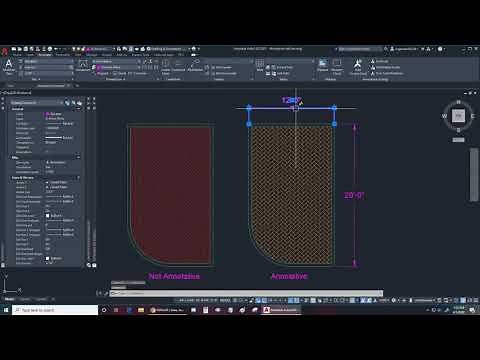Collapse the Misc section in Properties palette

78,157
